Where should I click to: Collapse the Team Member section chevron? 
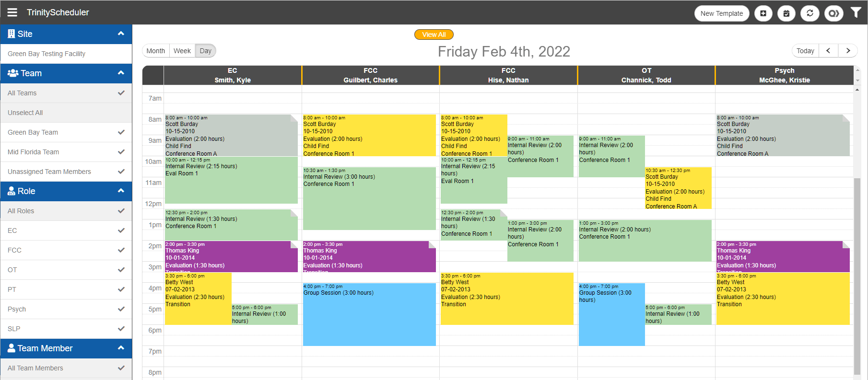(x=121, y=348)
